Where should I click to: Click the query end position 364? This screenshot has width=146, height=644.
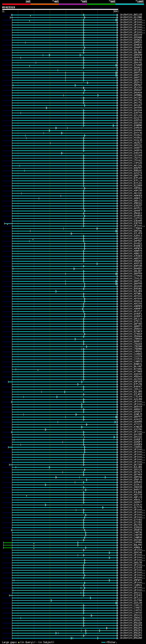click(x=115, y=11)
